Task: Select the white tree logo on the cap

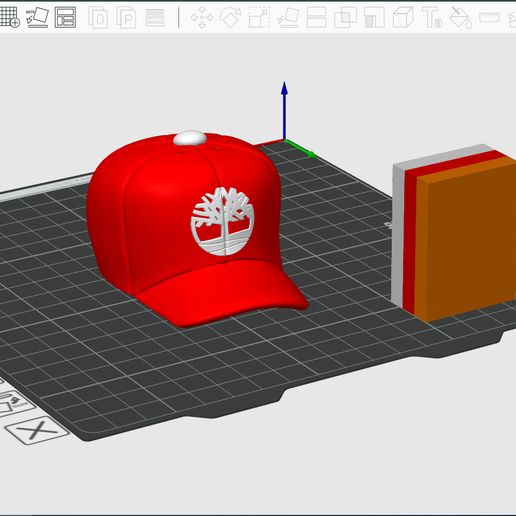Action: point(222,222)
